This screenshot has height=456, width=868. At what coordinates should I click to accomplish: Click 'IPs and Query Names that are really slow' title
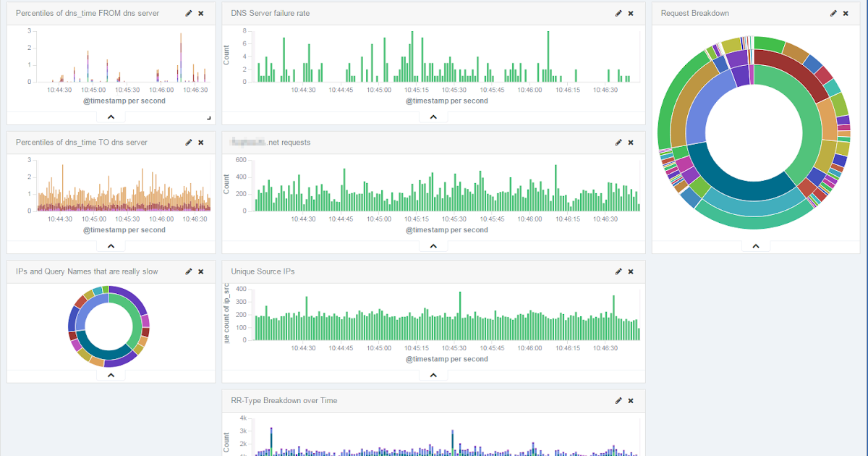(x=87, y=271)
